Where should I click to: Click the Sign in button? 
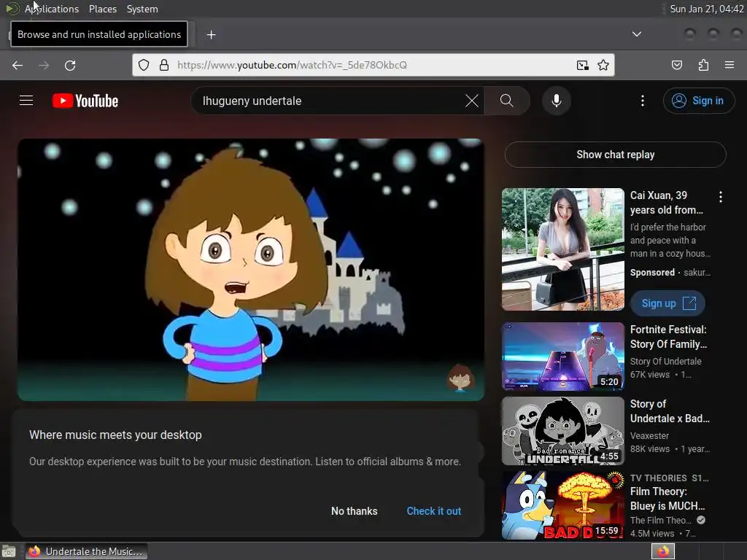click(698, 101)
